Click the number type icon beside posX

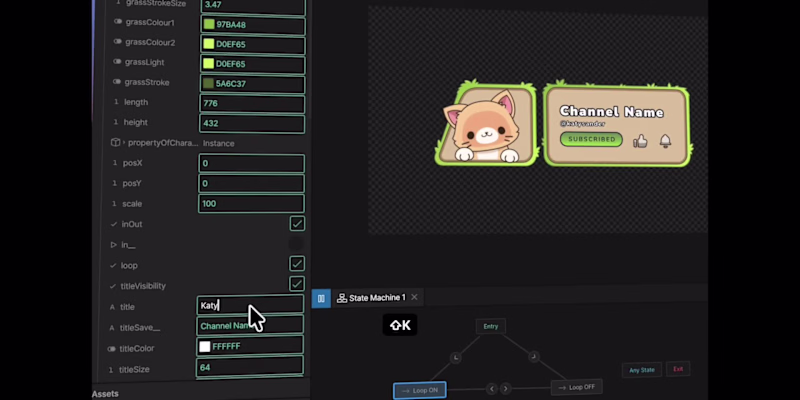(114, 163)
